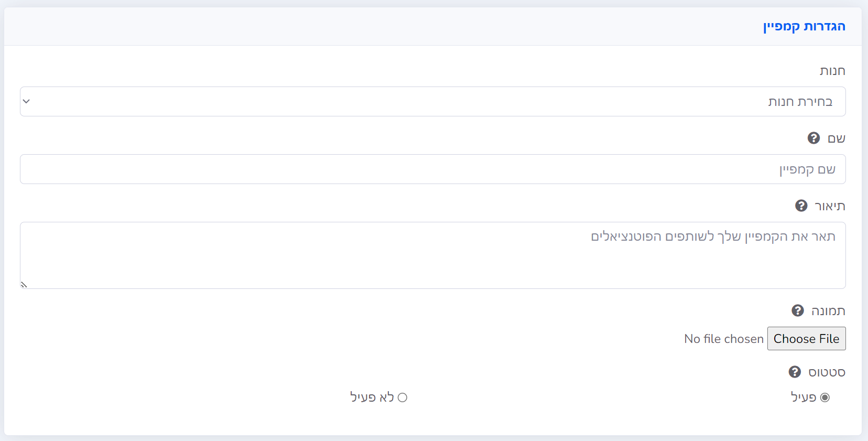
Task: Click the סטטוס field label
Action: (x=827, y=372)
